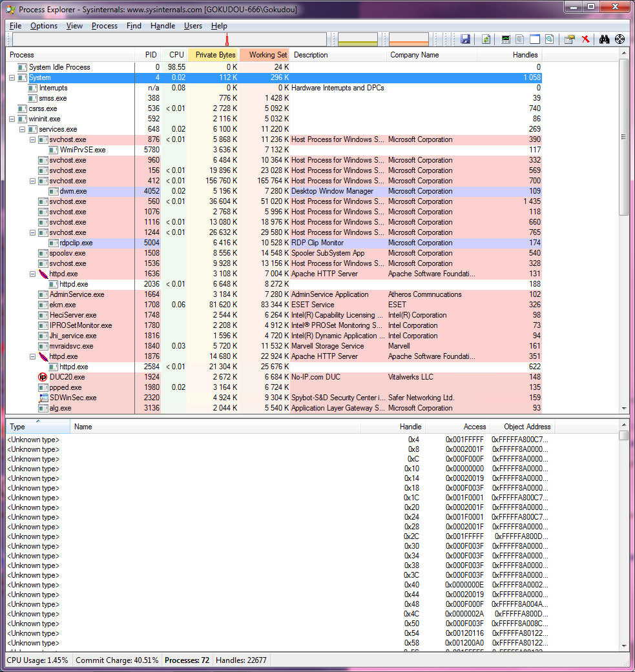Open the File menu

point(16,26)
